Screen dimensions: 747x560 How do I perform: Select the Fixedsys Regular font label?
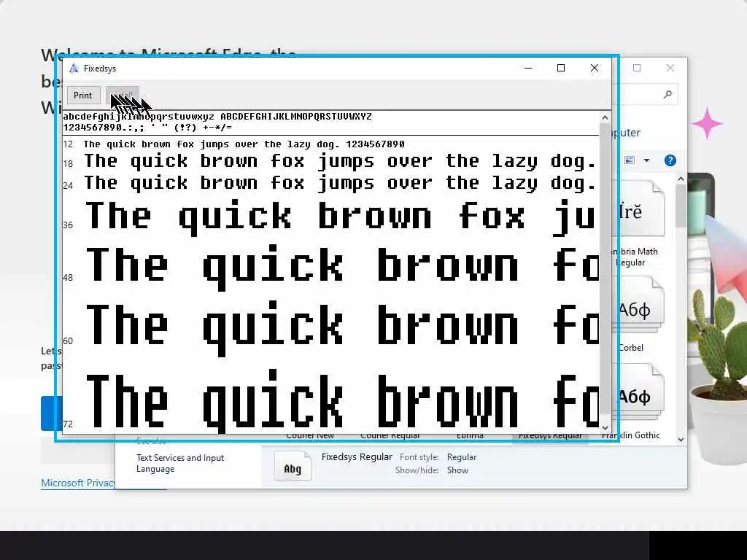tap(550, 436)
